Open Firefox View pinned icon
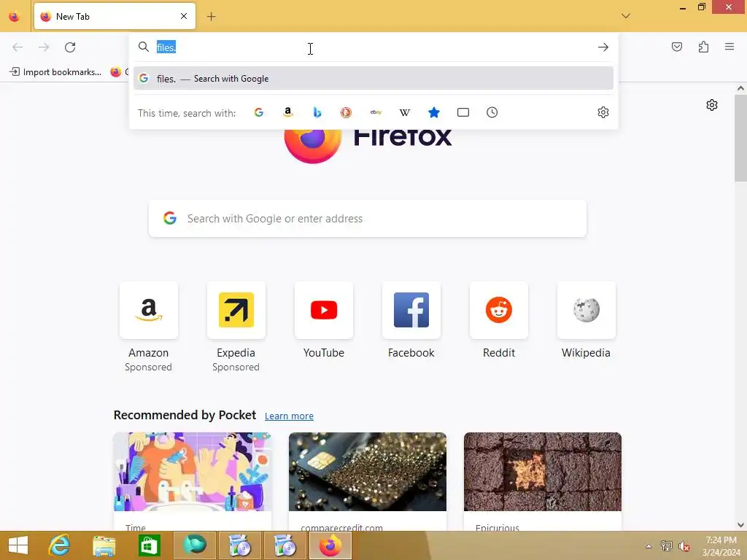The width and height of the screenshot is (747, 560). (15, 17)
